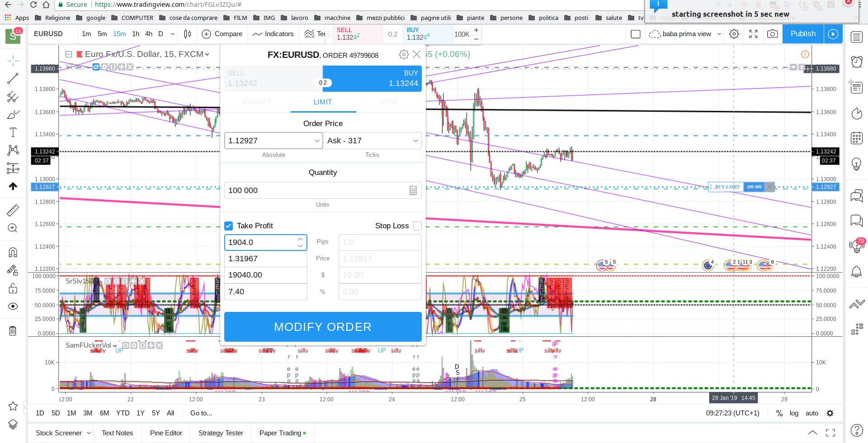The width and height of the screenshot is (868, 443).
Task: Select the text annotation tool
Action: coord(13,132)
